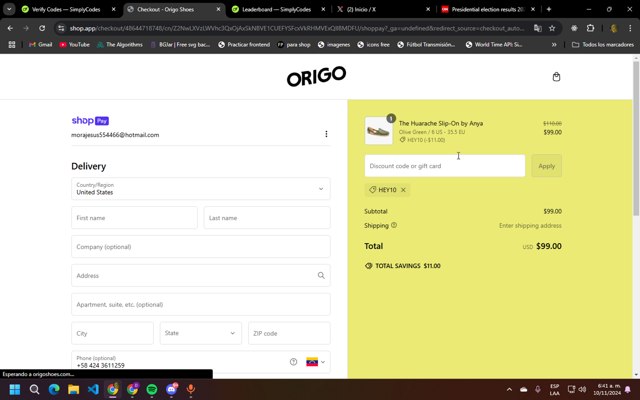Open the Chrome extensions puzzle icon

click(x=590, y=28)
